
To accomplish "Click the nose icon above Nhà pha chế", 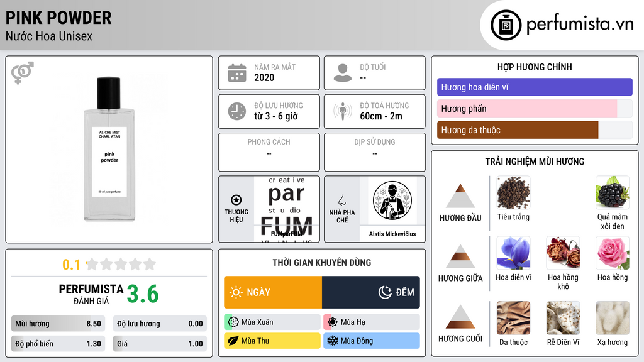I will click(x=341, y=200).
